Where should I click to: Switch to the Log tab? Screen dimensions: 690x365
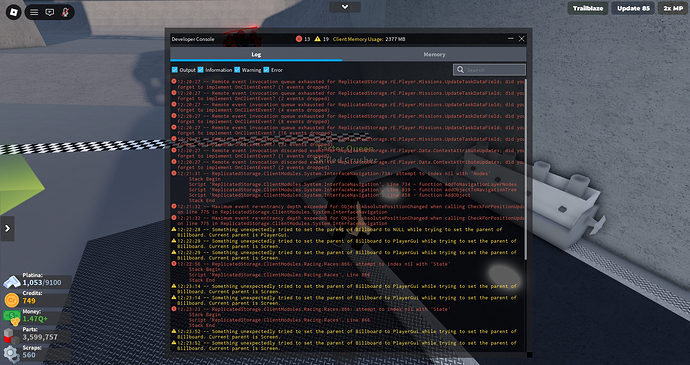coord(256,55)
